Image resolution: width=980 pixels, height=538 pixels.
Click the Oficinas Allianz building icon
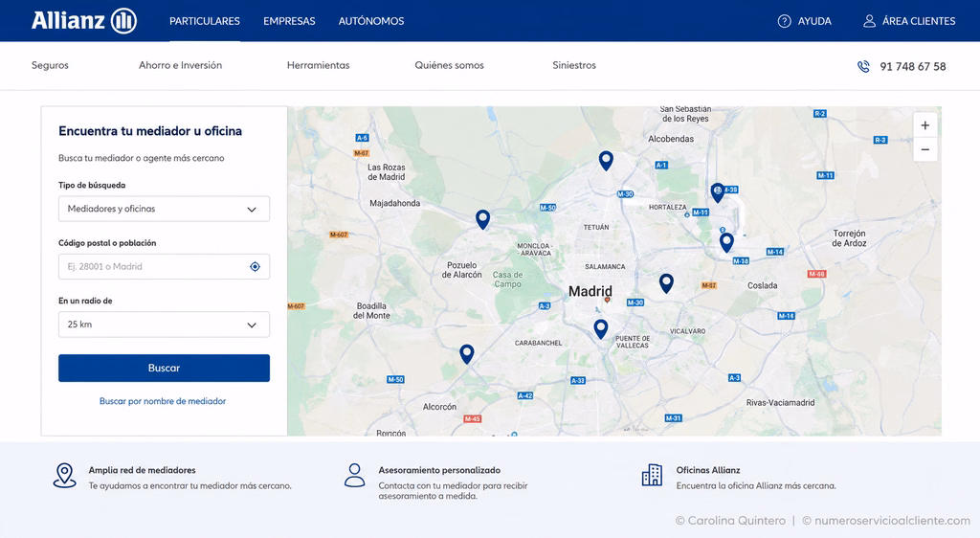652,475
